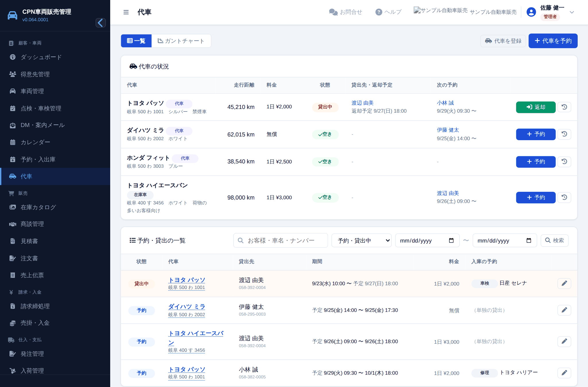Open 売上伝票 in the sidebar
The image size is (588, 387).
55,275
